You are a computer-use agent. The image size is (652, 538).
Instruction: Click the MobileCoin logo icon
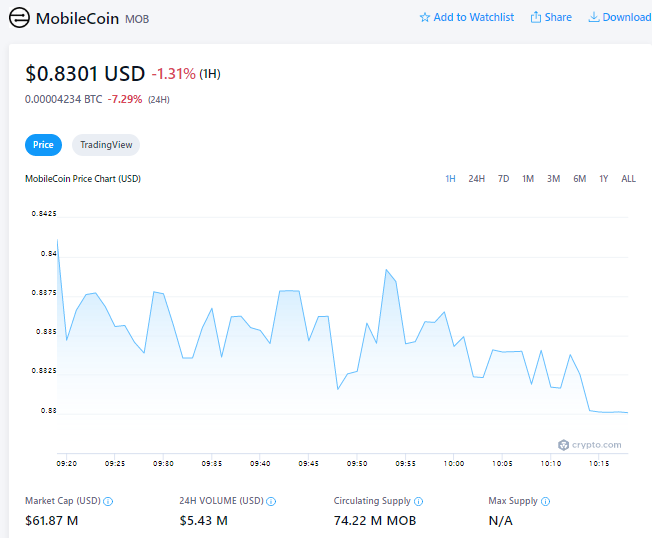click(x=19, y=18)
